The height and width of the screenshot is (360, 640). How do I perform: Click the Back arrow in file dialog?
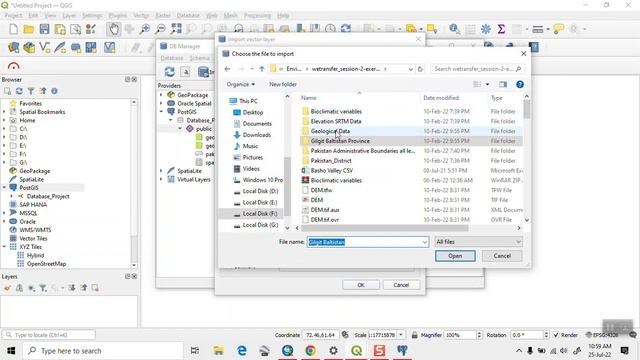(x=227, y=69)
